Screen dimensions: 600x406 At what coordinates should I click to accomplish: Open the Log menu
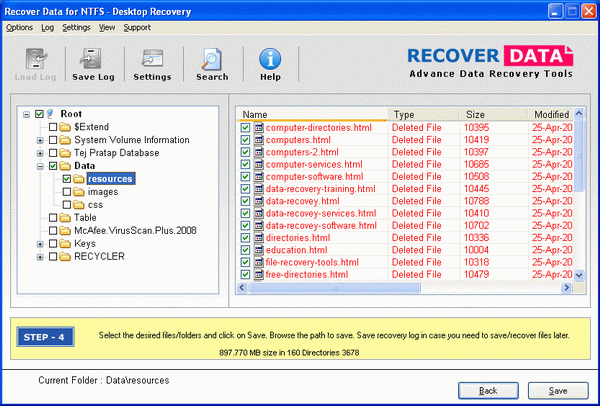point(48,28)
